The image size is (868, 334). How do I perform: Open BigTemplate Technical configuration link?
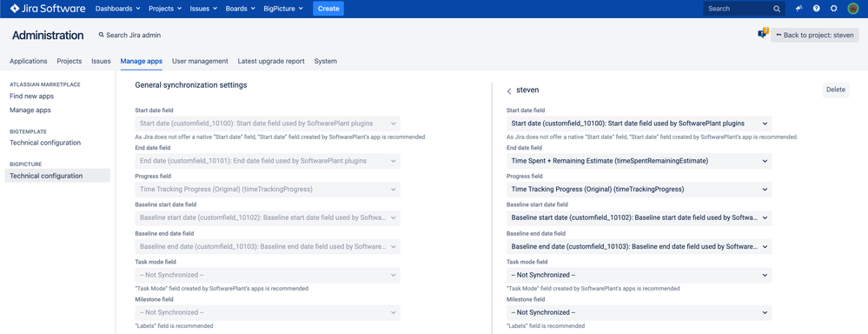click(46, 143)
